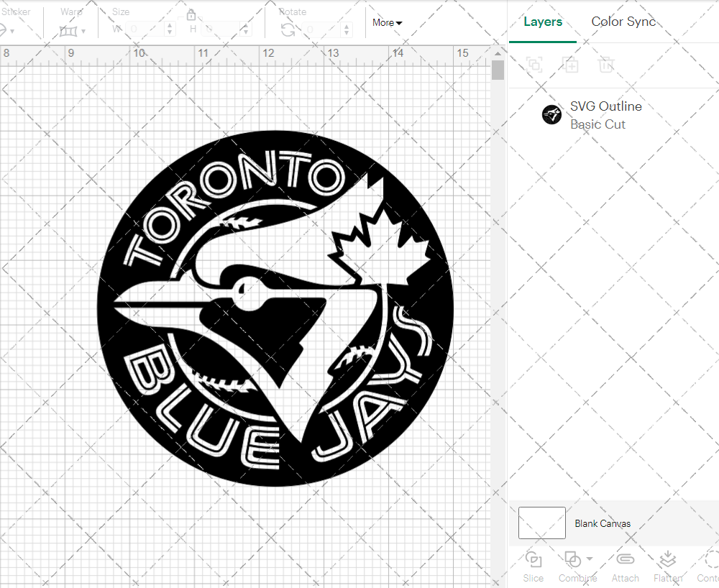Screen dimensions: 719x588
Task: Click the Rotate icon
Action: click(286, 30)
